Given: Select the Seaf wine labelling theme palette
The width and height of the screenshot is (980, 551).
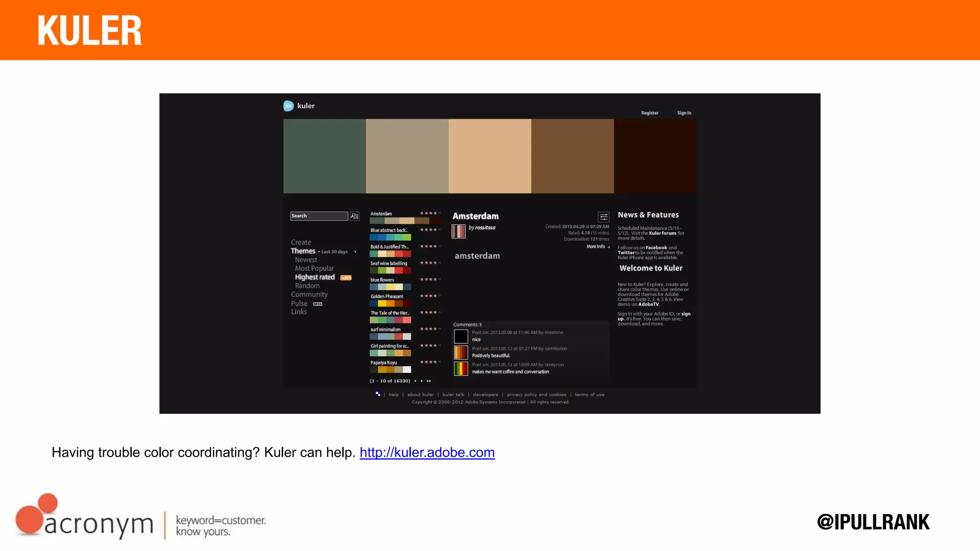Looking at the screenshot, I should click(x=390, y=270).
